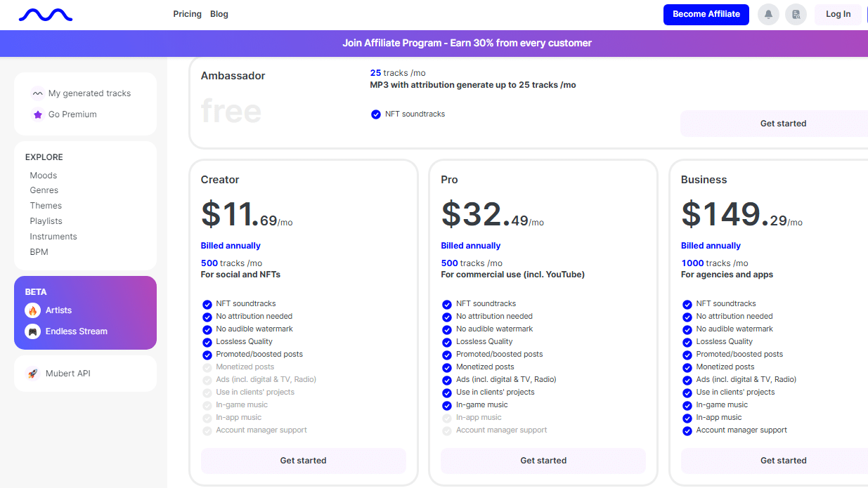Click the rocket icon for Mubert API
The image size is (868, 488).
point(33,374)
